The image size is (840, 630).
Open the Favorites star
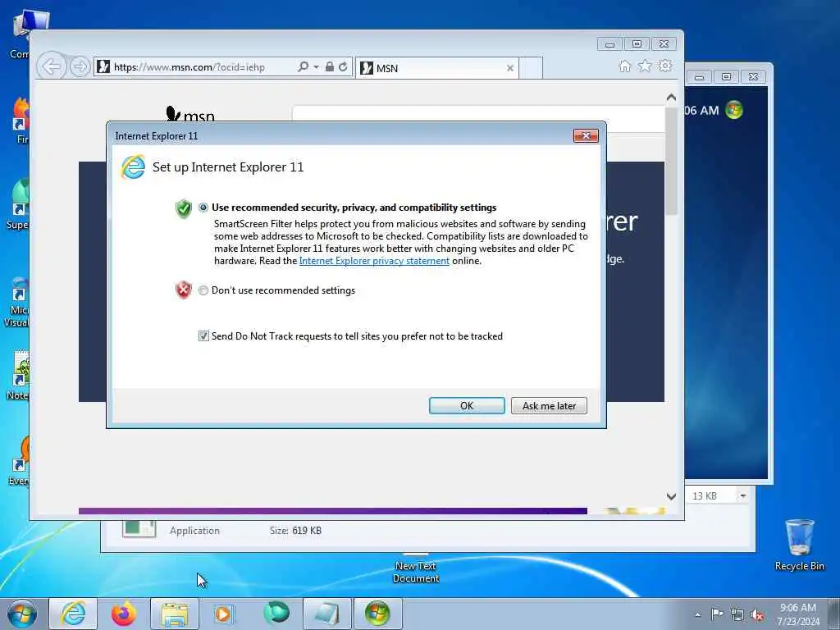(x=645, y=66)
